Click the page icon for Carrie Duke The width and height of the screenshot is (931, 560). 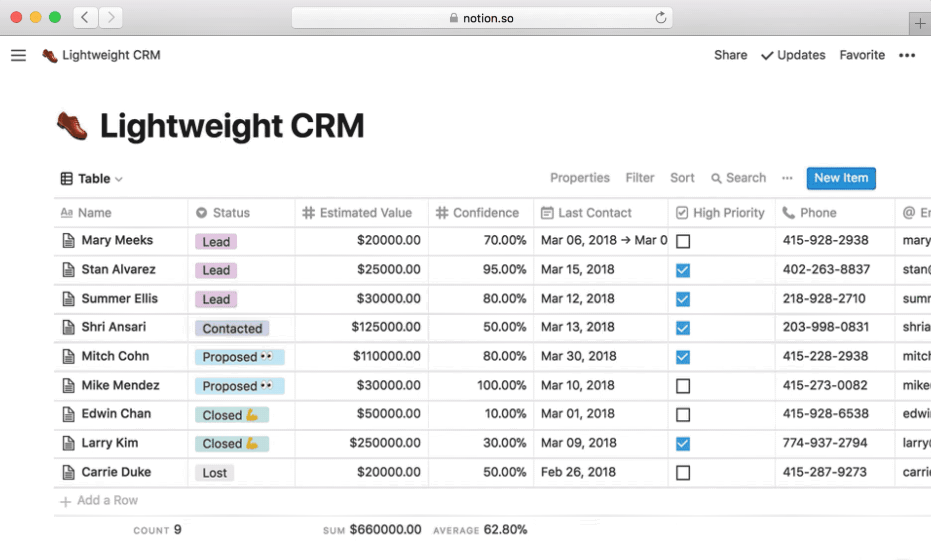pos(68,472)
